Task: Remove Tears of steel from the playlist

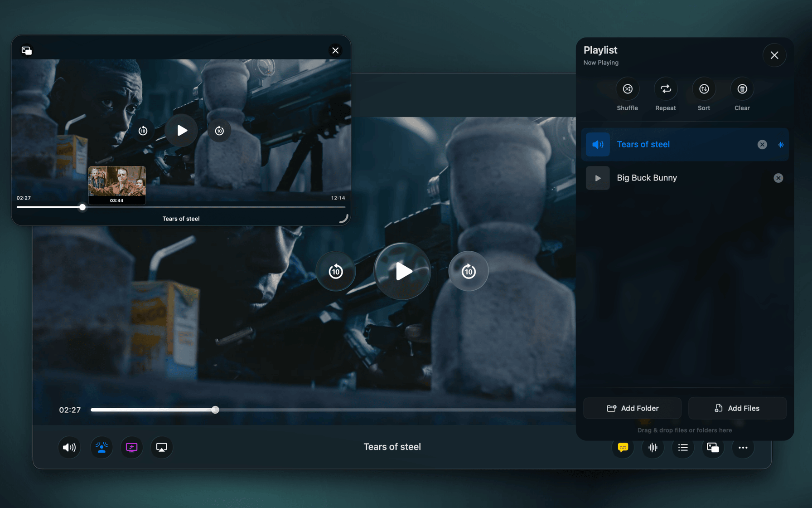Action: (x=762, y=144)
